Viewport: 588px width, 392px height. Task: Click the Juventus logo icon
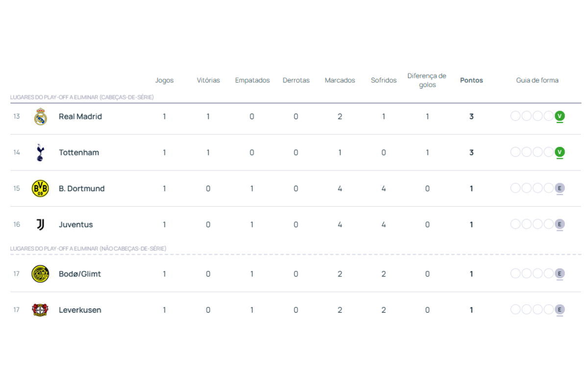pos(40,224)
